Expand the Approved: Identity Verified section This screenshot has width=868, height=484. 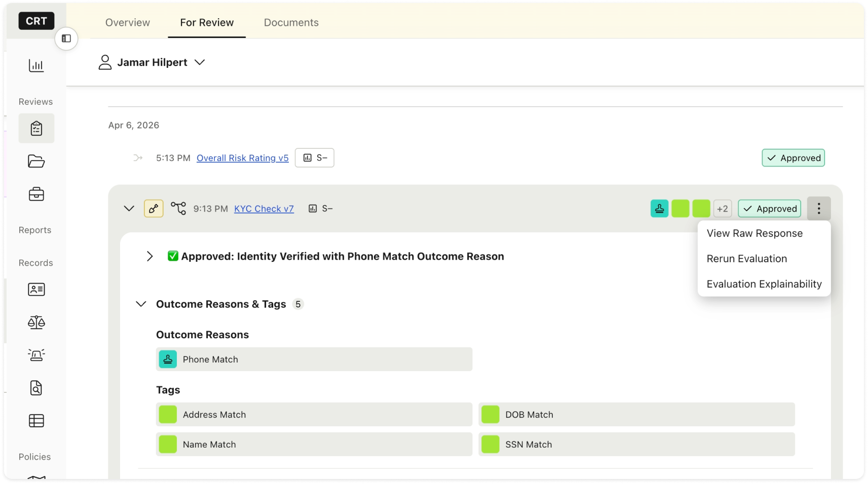coord(150,256)
